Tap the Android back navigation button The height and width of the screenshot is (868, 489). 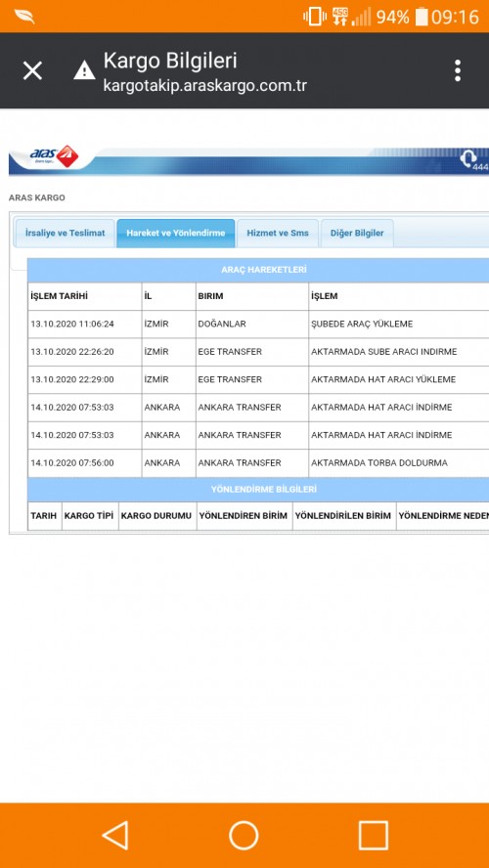pos(115,836)
